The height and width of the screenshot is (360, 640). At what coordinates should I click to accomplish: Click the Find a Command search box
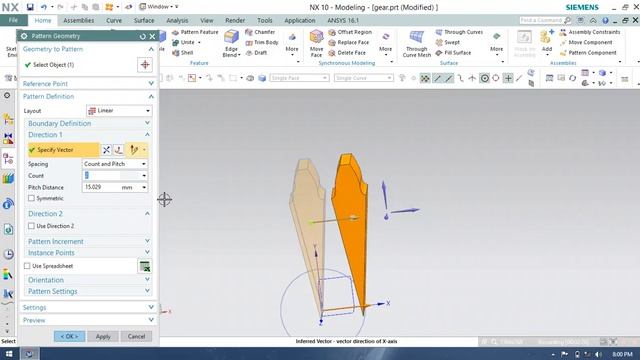[545, 20]
